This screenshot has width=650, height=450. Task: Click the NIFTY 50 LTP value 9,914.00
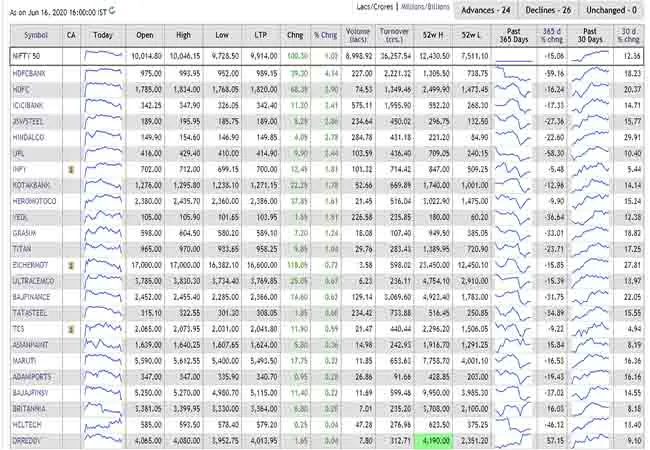264,56
